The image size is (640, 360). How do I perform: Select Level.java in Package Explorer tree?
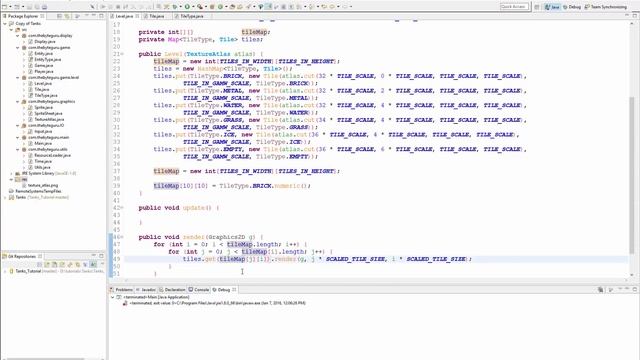[43, 84]
